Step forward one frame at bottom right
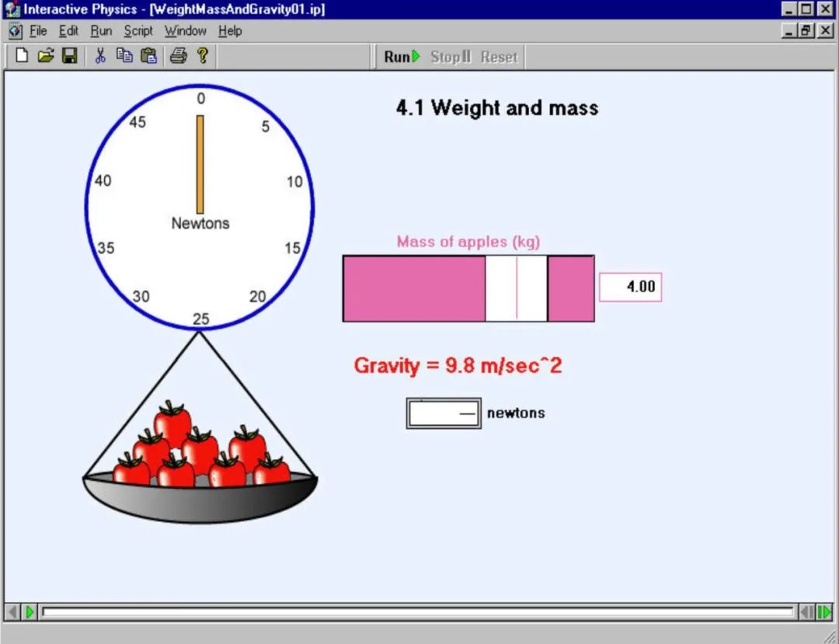Screen dimensions: 839x644 [x=823, y=612]
